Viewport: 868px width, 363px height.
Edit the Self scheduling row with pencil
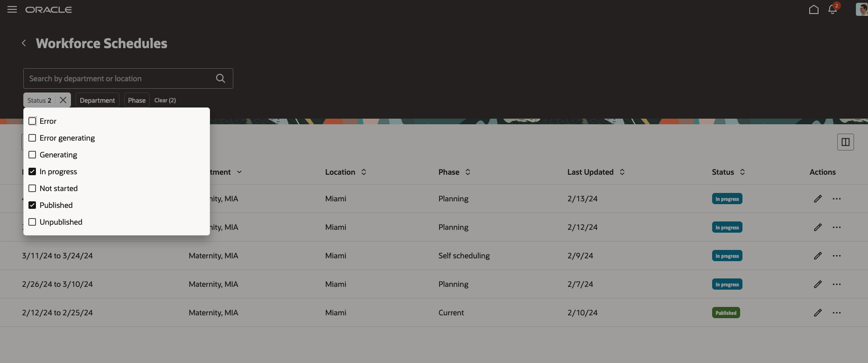[818, 256]
